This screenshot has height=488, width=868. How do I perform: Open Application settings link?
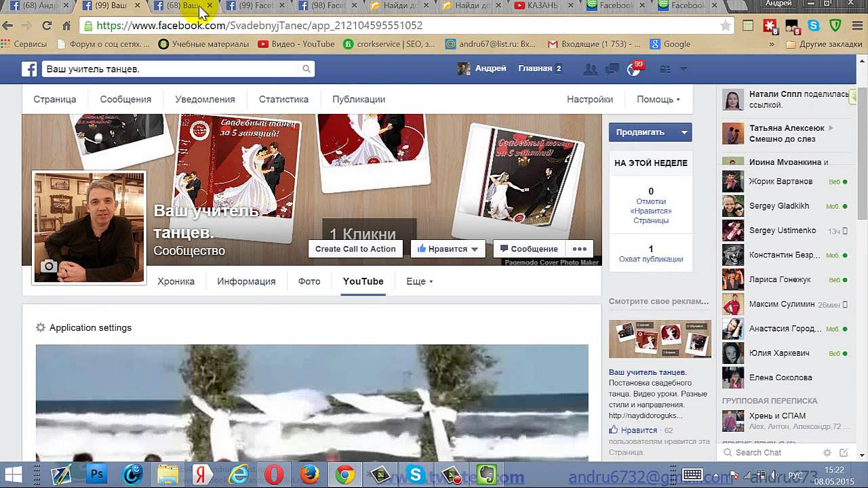point(90,327)
